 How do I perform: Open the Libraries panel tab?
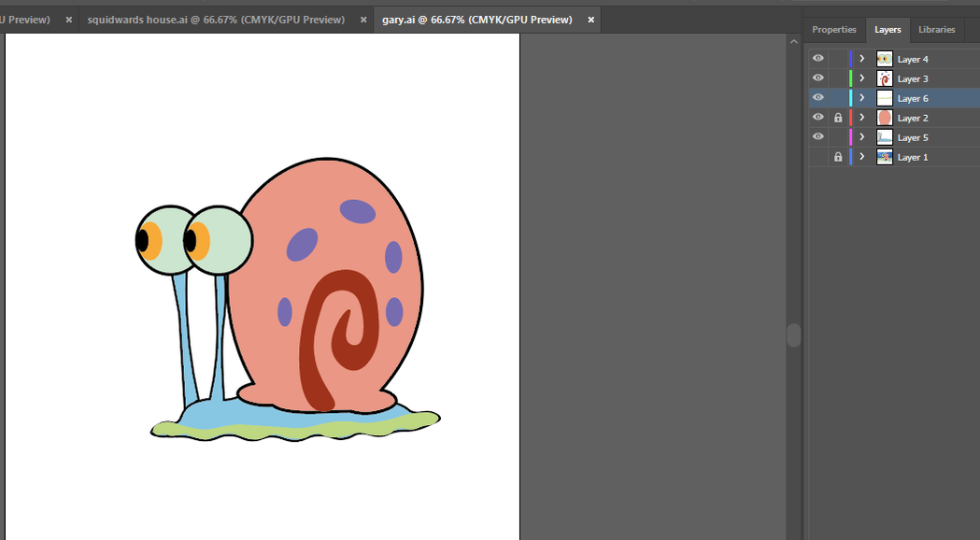coord(936,29)
